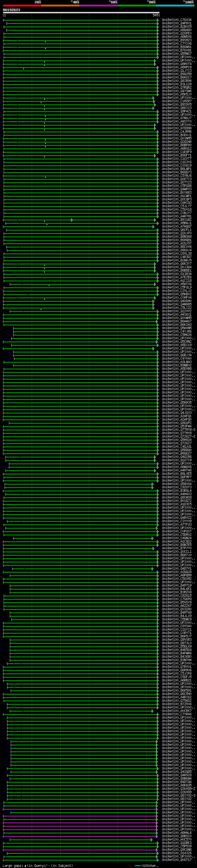Click the UniRef100_Q6BJ34 hit label
The image size is (197, 868).
click(x=177, y=355)
